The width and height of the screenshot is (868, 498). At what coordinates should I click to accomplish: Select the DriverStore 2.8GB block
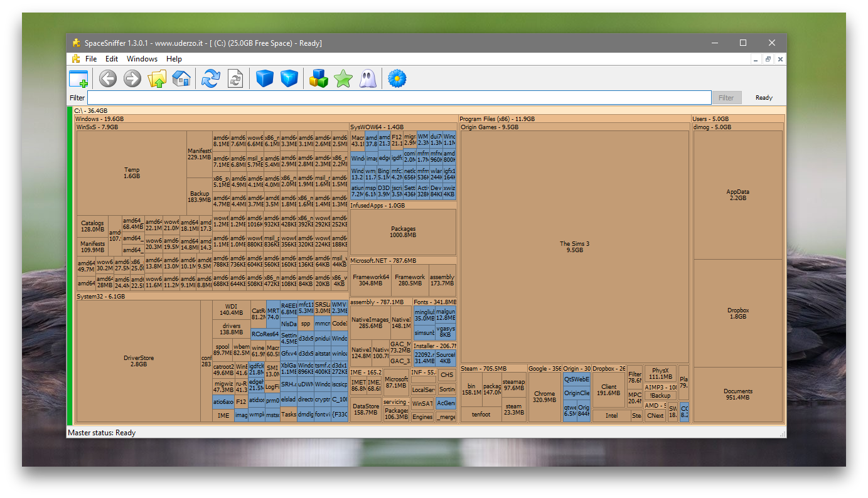pos(139,361)
